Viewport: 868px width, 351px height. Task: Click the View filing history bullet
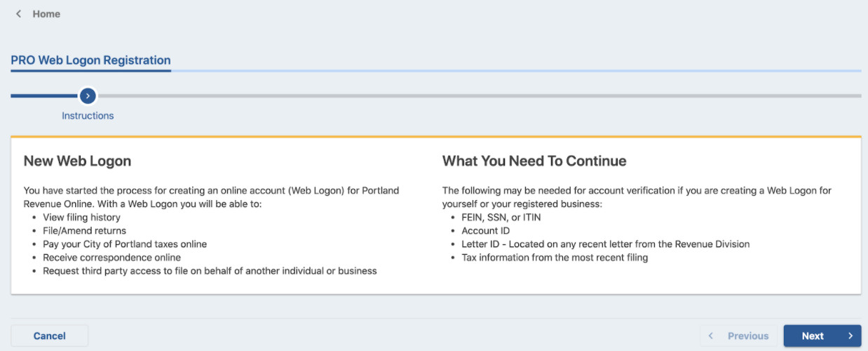pyautogui.click(x=81, y=218)
